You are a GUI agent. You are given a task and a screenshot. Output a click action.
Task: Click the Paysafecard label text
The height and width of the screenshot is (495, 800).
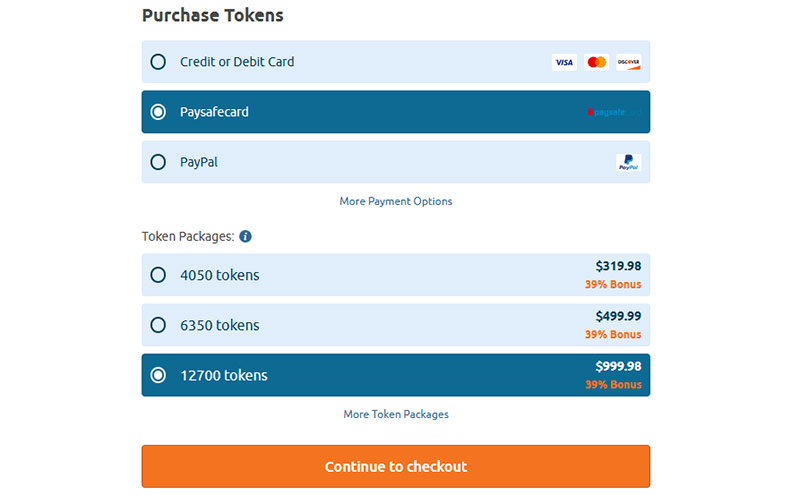point(214,112)
